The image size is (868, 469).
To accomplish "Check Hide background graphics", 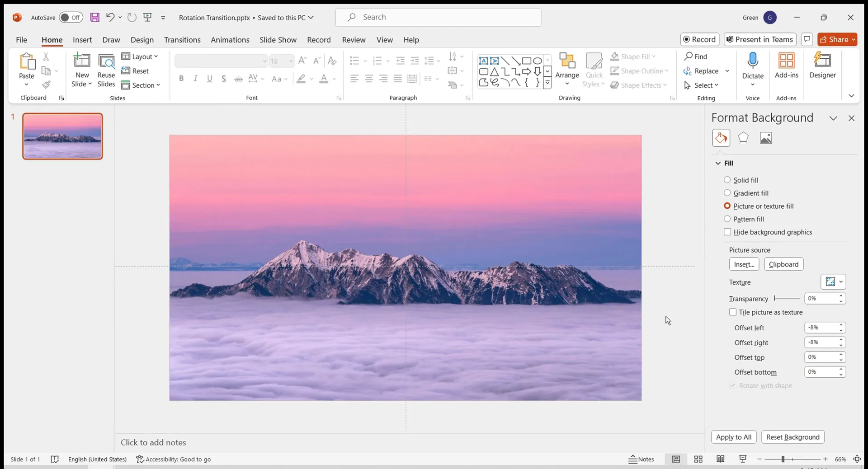I will tap(727, 232).
